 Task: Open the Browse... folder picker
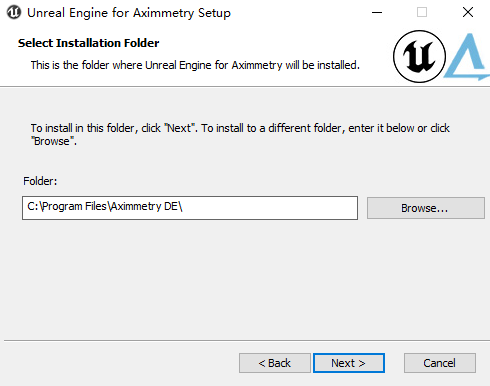tap(426, 208)
